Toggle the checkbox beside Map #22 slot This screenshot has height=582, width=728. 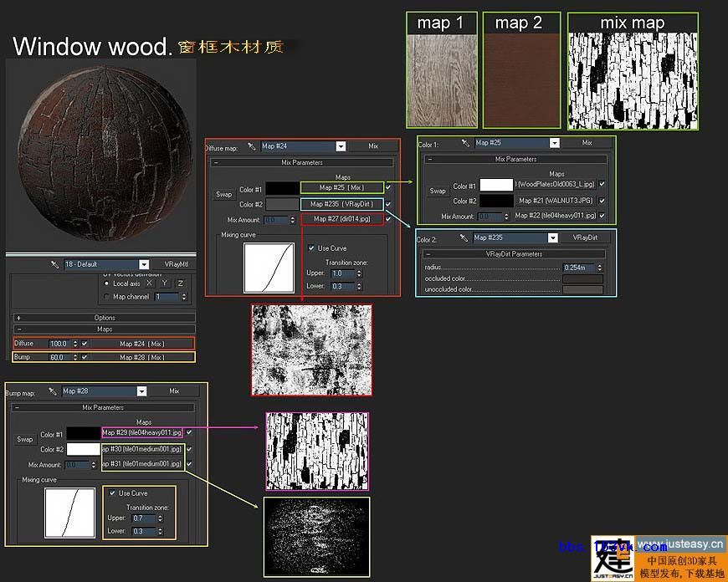pyautogui.click(x=602, y=216)
